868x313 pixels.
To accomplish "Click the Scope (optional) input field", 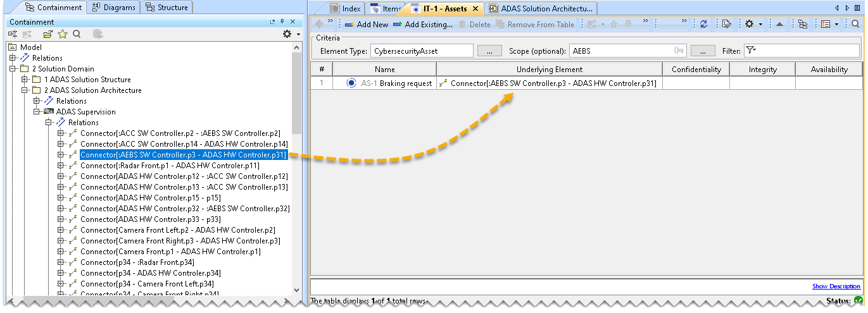I will 620,51.
